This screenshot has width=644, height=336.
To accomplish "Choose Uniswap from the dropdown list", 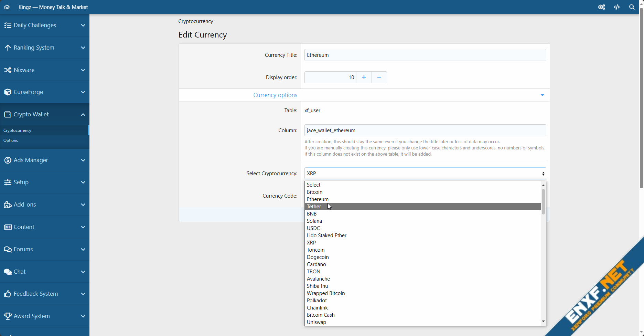I will (422, 322).
